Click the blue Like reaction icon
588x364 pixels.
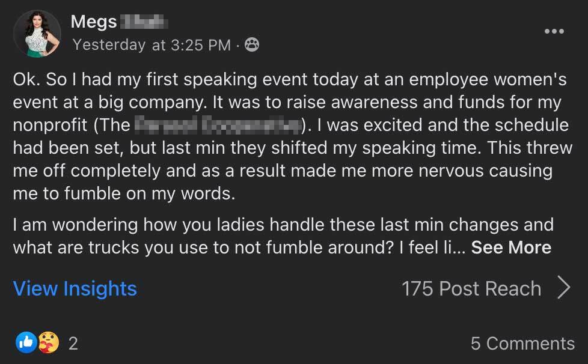coord(25,343)
